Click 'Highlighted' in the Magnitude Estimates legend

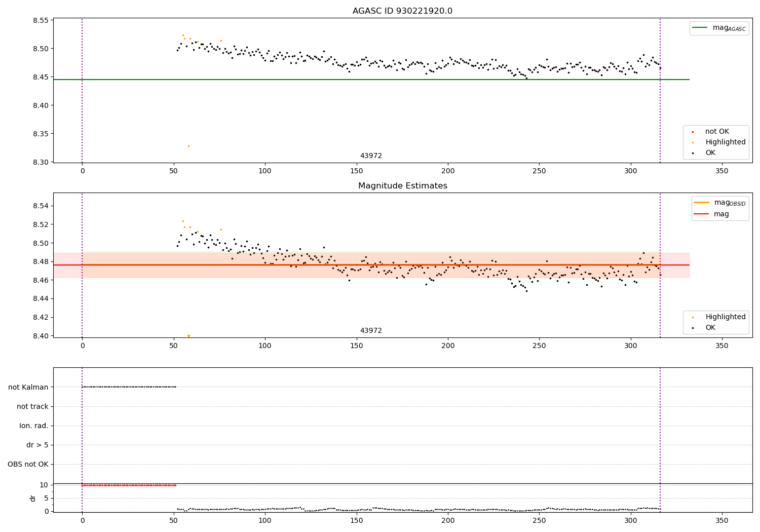pyautogui.click(x=725, y=317)
